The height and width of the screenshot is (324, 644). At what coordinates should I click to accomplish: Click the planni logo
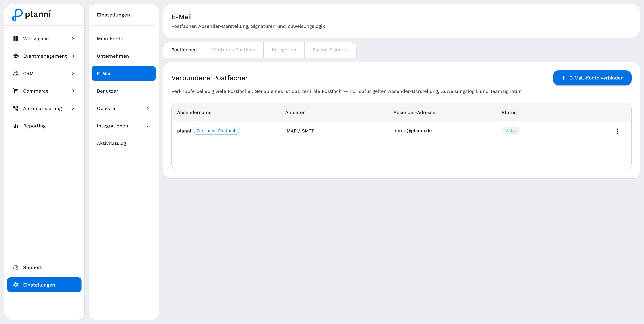32,15
